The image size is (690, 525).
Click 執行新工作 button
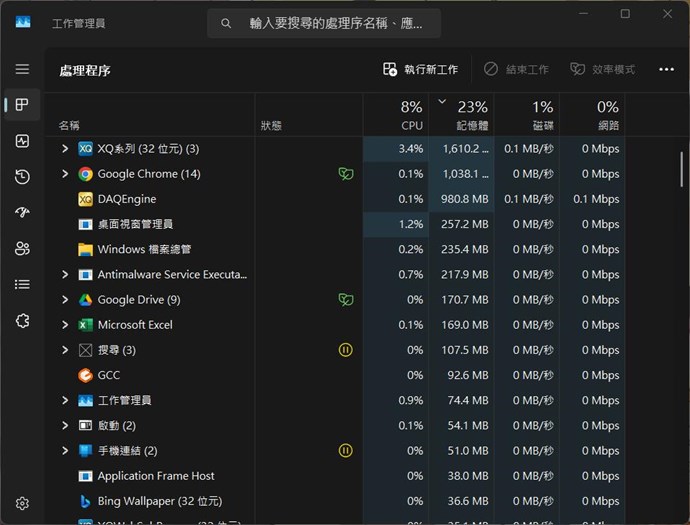coord(420,69)
